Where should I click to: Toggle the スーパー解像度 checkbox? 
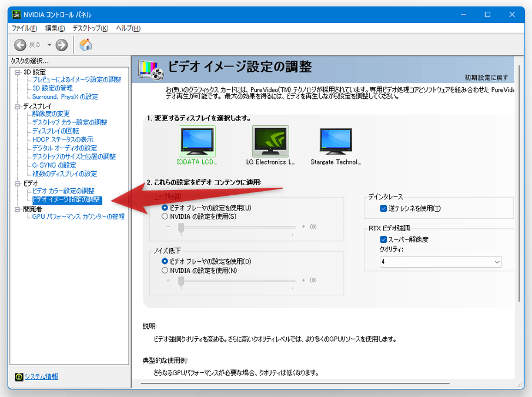click(383, 239)
